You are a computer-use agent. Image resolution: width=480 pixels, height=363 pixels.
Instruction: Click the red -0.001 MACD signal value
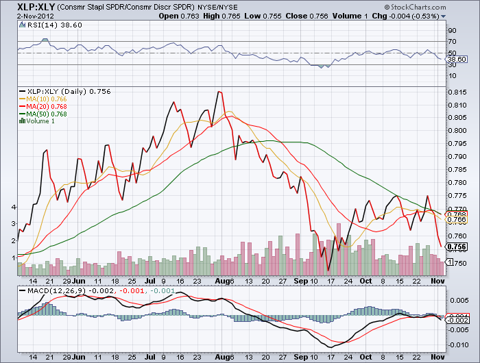132,291
